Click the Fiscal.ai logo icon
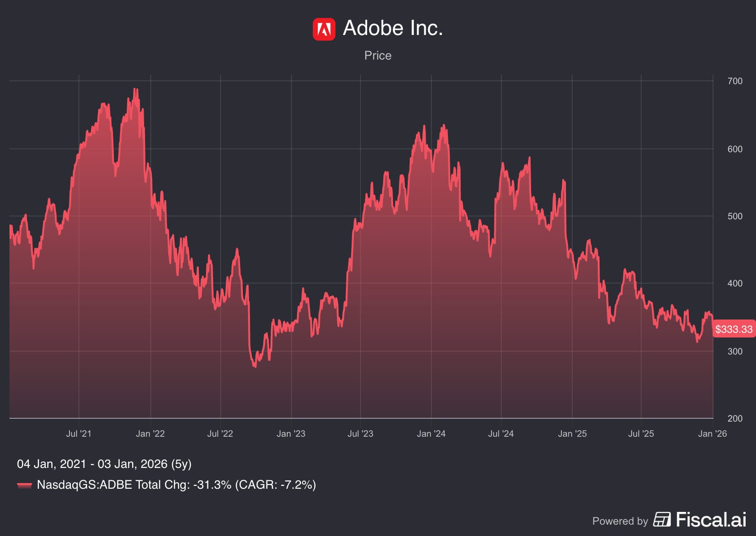 (x=662, y=519)
